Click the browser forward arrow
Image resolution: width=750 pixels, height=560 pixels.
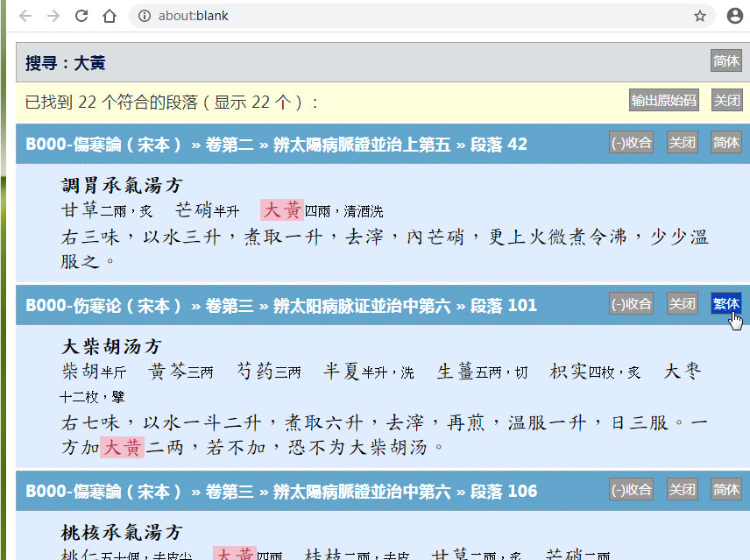pos(53,16)
